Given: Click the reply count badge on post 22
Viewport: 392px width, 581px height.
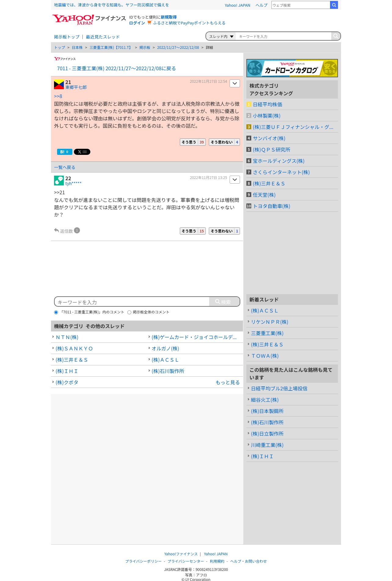Looking at the screenshot, I should tap(77, 230).
